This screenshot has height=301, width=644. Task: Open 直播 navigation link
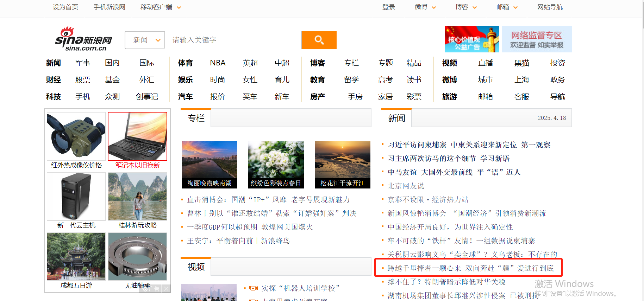coord(486,63)
